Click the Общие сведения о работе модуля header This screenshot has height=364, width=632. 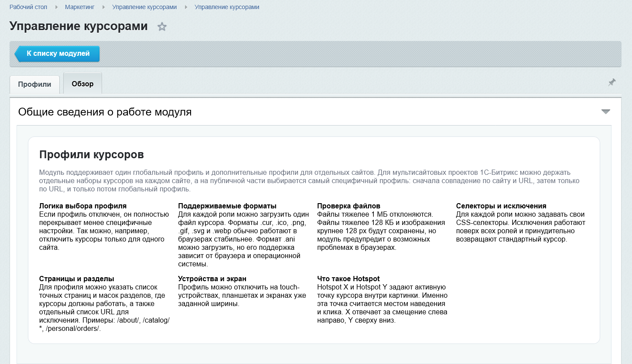point(105,112)
